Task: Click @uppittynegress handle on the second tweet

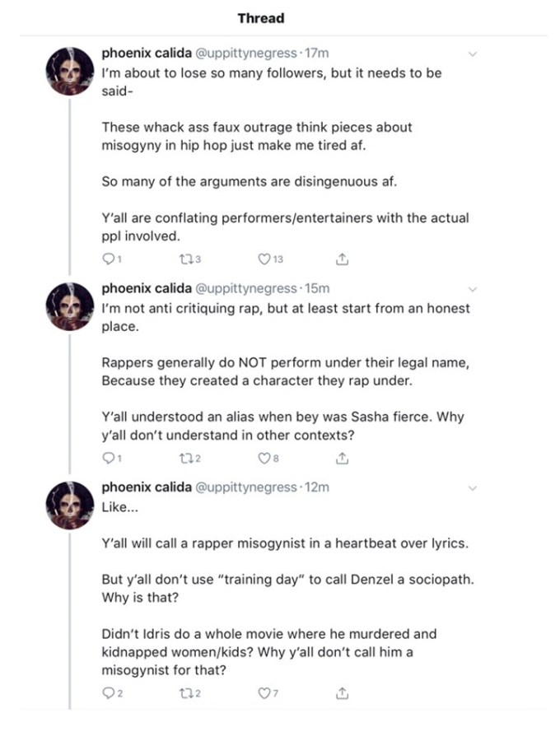Action: pos(245,289)
